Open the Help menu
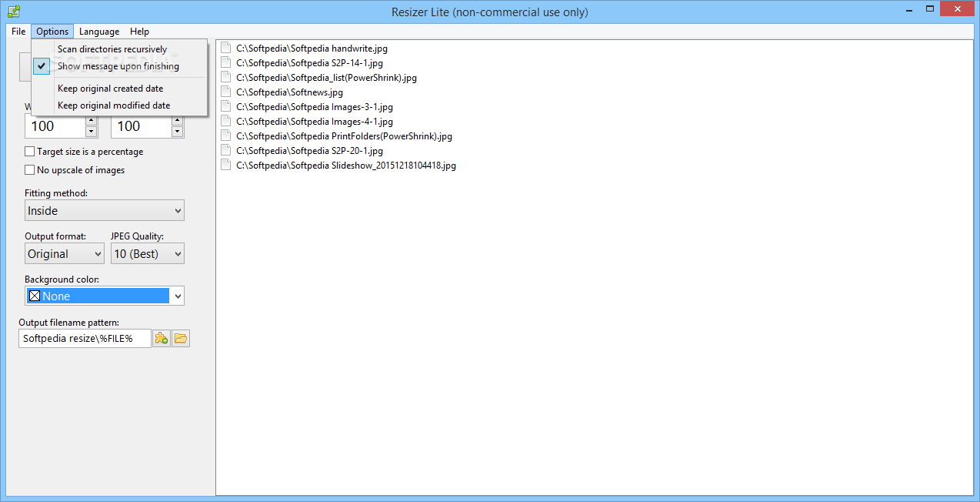This screenshot has height=502, width=980. tap(139, 32)
